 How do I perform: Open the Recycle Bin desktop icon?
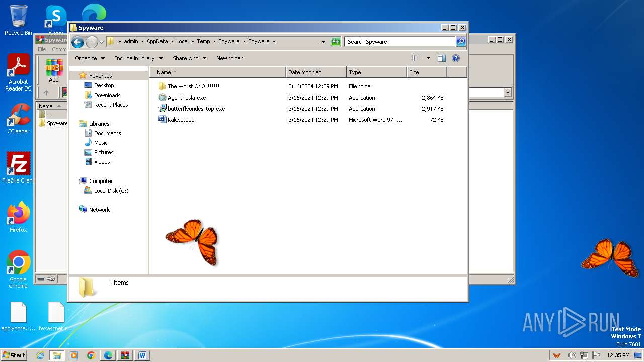[18, 20]
